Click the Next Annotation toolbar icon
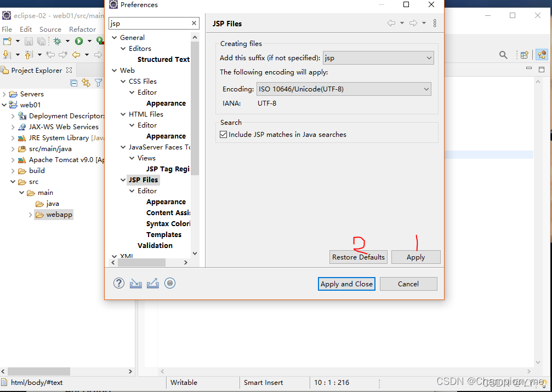The height and width of the screenshot is (392, 552). (7, 55)
